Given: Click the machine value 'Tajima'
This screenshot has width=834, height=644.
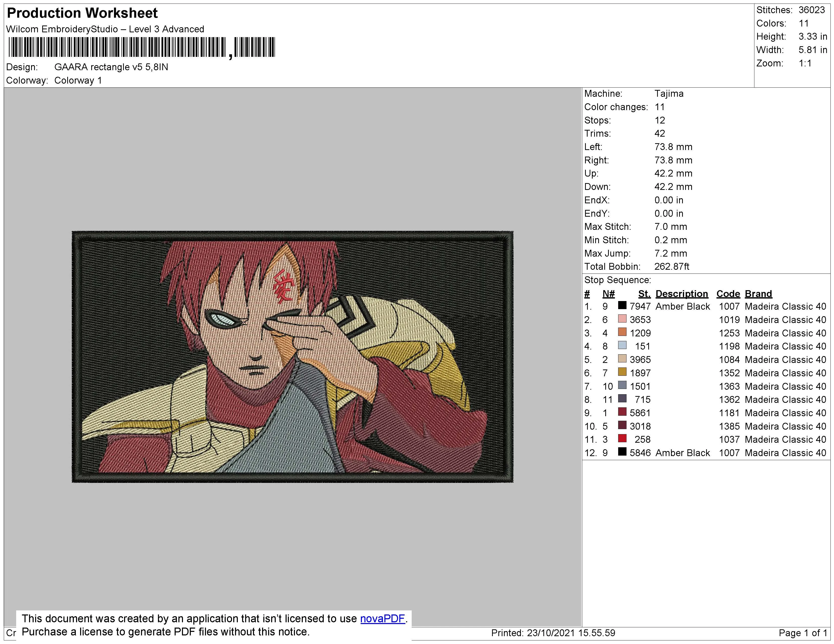Looking at the screenshot, I should pos(669,93).
